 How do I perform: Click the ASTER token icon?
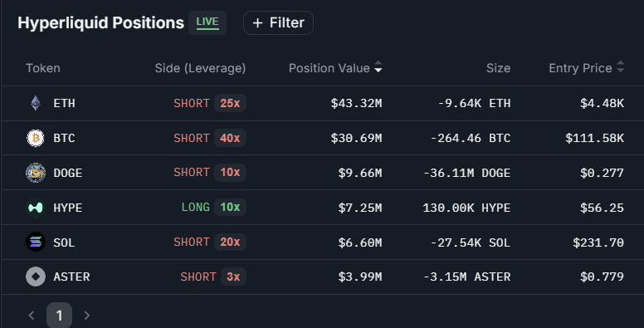[36, 277]
